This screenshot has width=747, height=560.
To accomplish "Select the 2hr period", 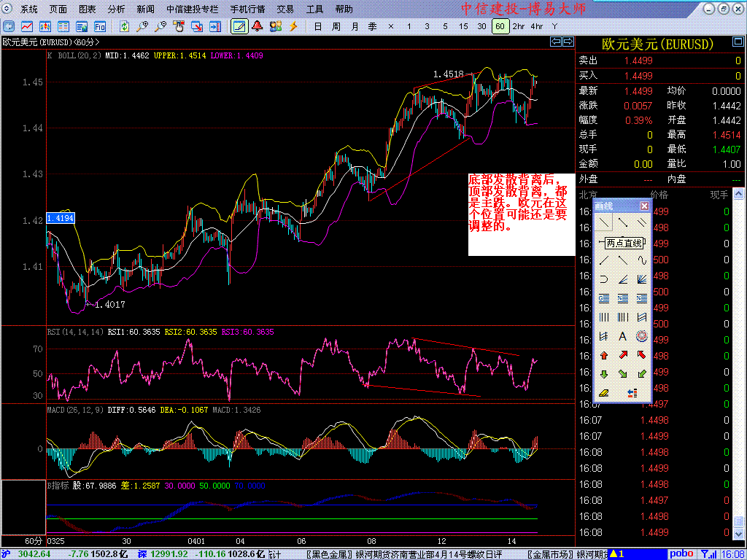I will point(519,27).
